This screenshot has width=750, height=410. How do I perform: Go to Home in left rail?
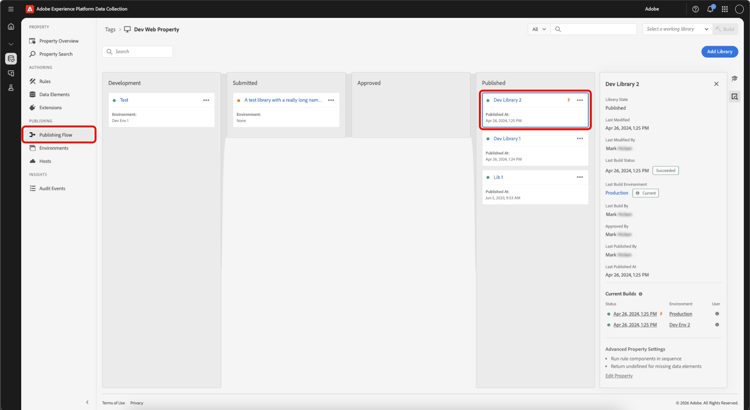(11, 27)
